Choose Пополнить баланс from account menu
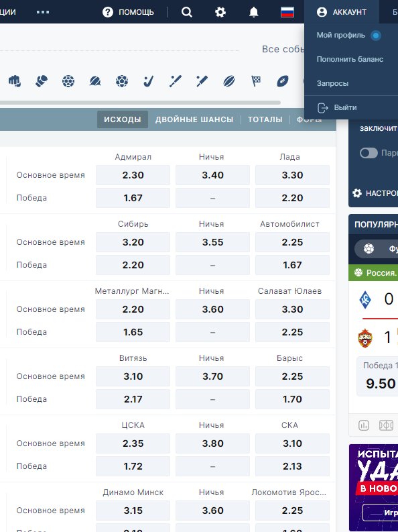Viewport: 398px width, 532px height. (350, 60)
